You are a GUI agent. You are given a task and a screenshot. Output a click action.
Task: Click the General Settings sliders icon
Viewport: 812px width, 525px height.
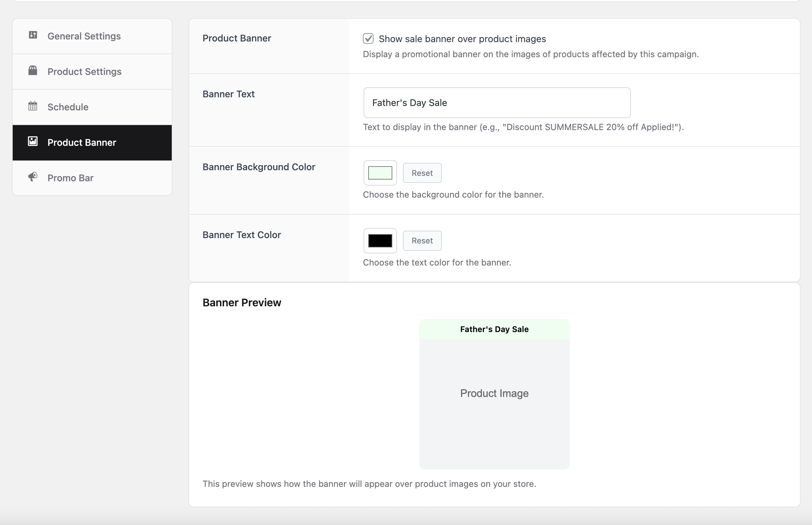tap(33, 35)
